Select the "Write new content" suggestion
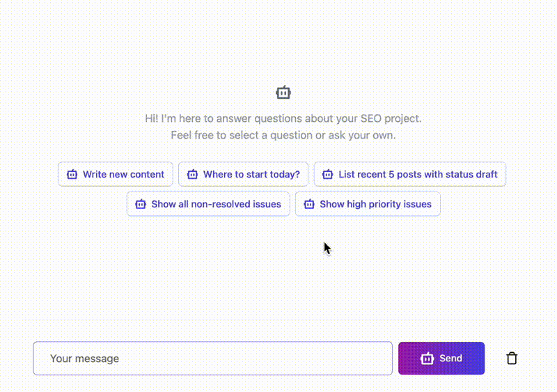This screenshot has width=557, height=392. [x=123, y=175]
